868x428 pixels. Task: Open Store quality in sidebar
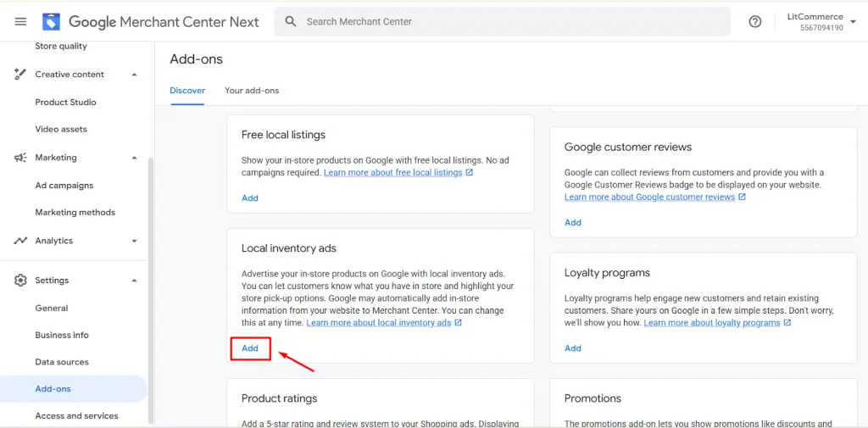[x=61, y=47]
